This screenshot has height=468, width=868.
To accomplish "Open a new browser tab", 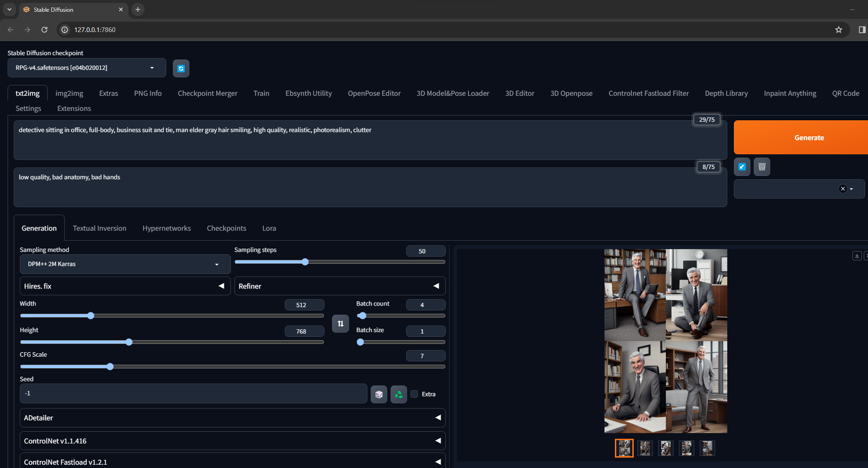I will [138, 9].
